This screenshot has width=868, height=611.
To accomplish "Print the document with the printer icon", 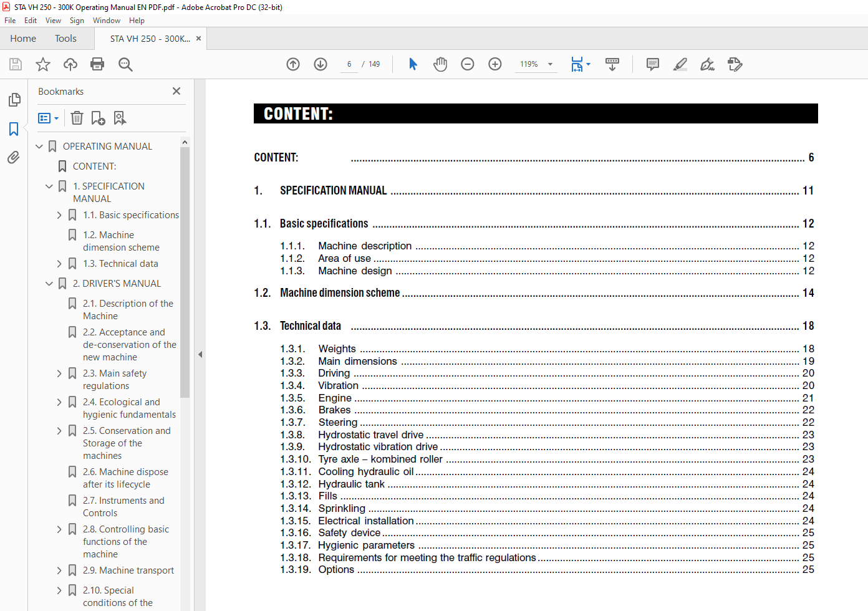I will [x=97, y=64].
